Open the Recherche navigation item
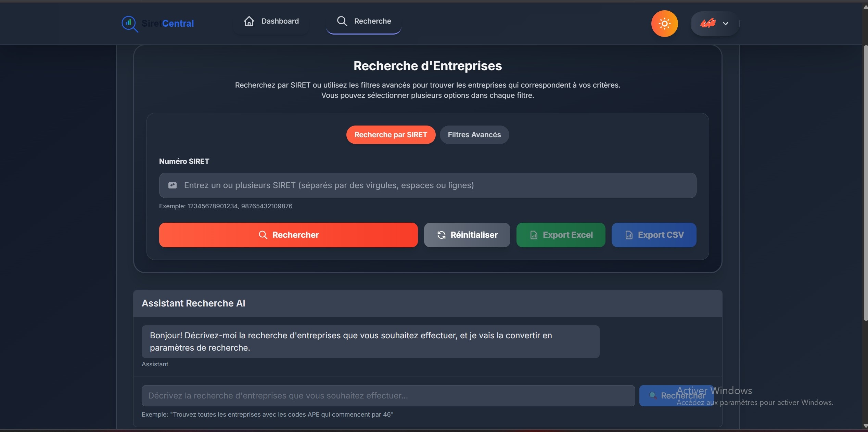The width and height of the screenshot is (868, 432). (x=372, y=21)
